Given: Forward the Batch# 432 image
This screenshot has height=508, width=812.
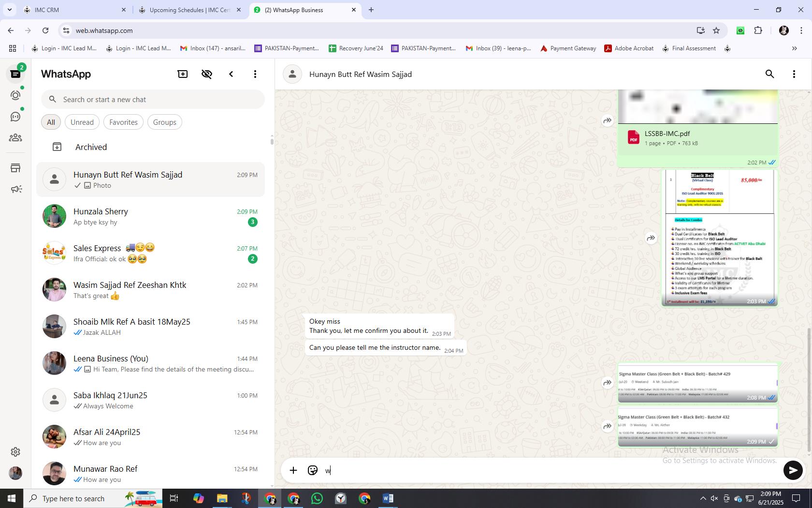Looking at the screenshot, I should (608, 426).
